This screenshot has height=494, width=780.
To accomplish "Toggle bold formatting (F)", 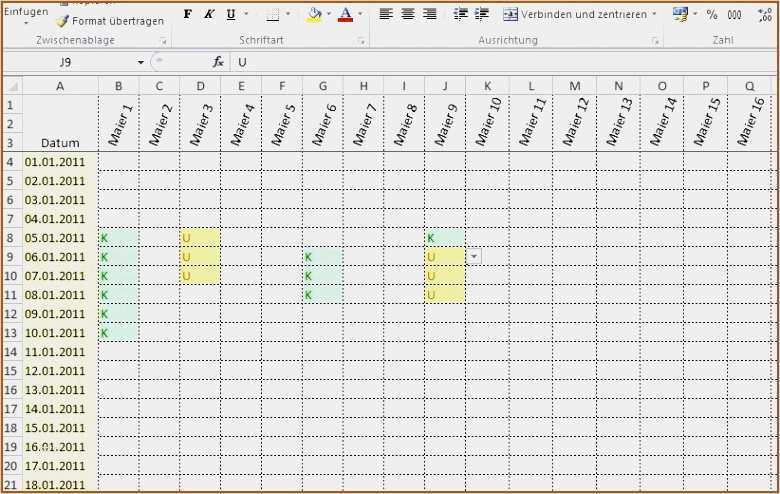I will coord(187,14).
